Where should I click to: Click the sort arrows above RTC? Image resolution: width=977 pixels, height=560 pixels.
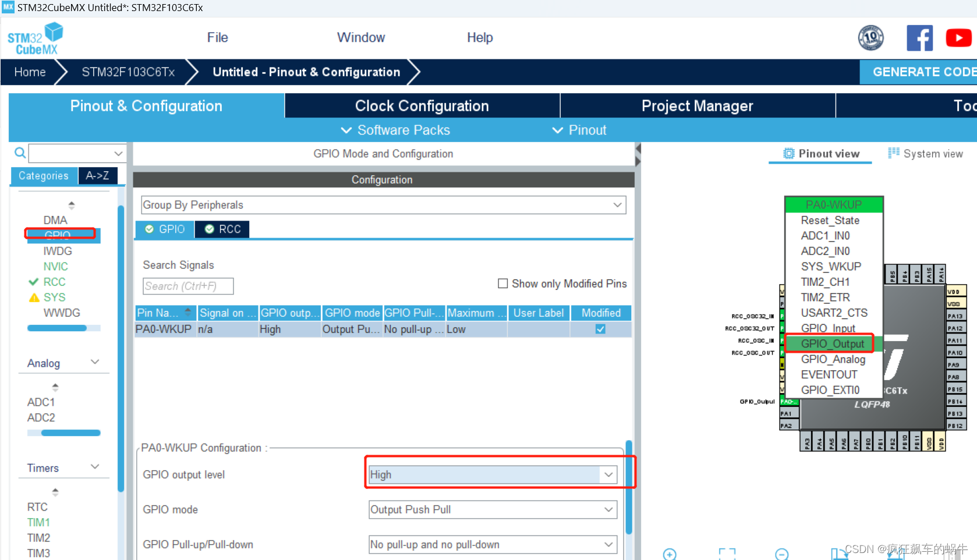pos(55,491)
